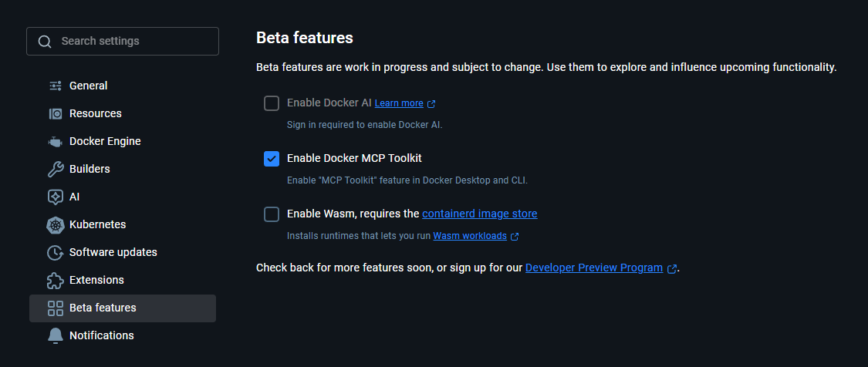The image size is (868, 367).
Task: Open AI settings via sparkle icon
Action: coord(56,197)
